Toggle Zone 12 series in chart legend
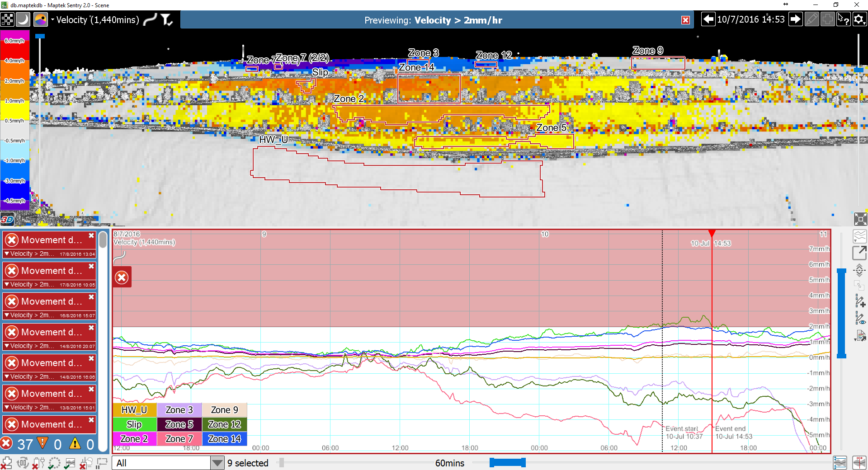 [225, 424]
